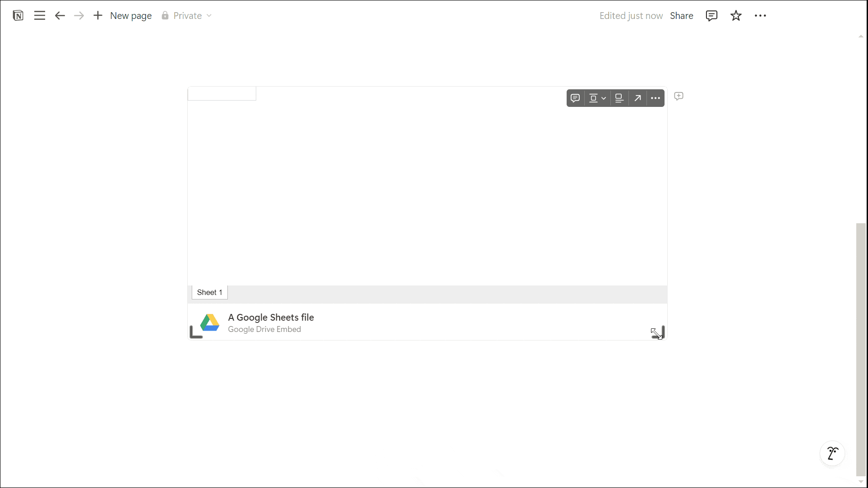Open the embed block more-options menu

[656, 98]
